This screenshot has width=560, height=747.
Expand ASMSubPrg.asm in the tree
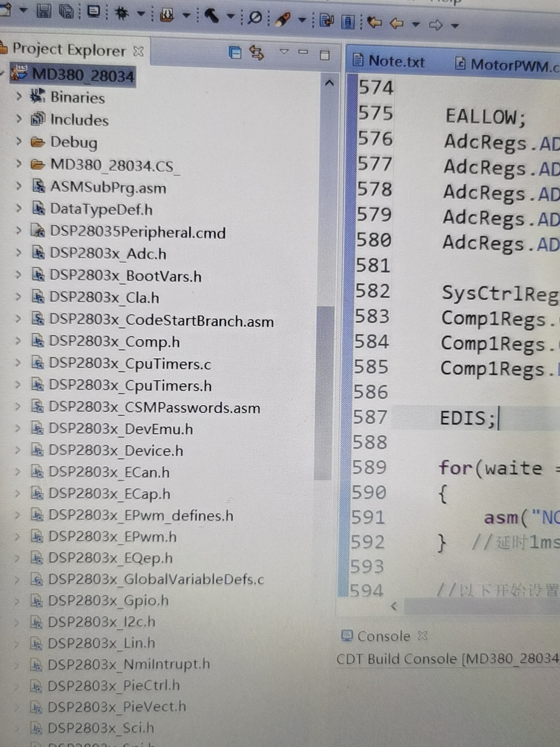click(19, 186)
